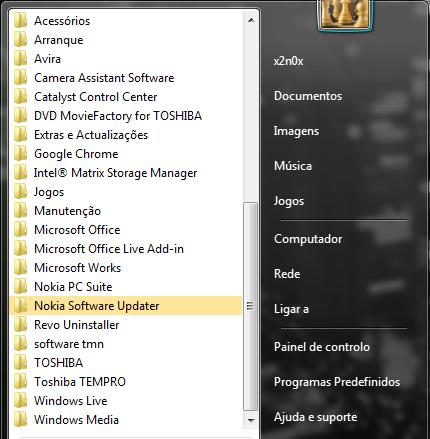
Task: Click the scroll up arrow of programs list
Action: pos(251,20)
